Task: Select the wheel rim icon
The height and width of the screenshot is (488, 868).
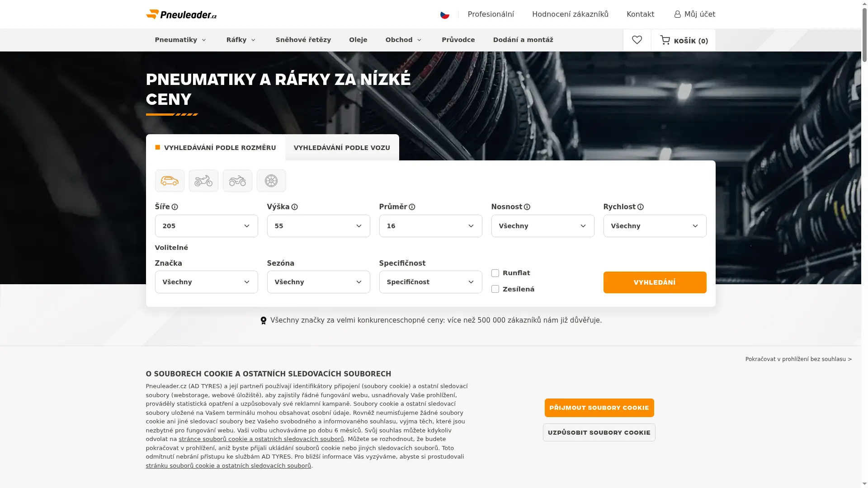Action: point(271,181)
